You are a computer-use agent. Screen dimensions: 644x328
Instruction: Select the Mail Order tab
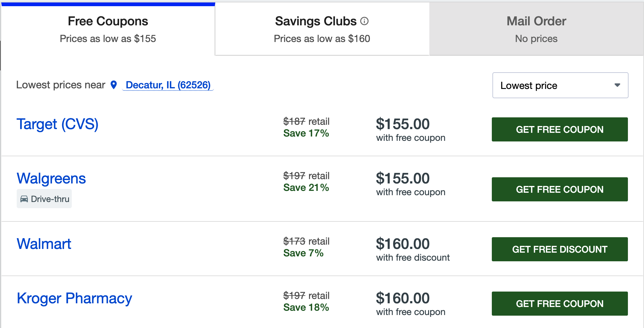point(536,29)
